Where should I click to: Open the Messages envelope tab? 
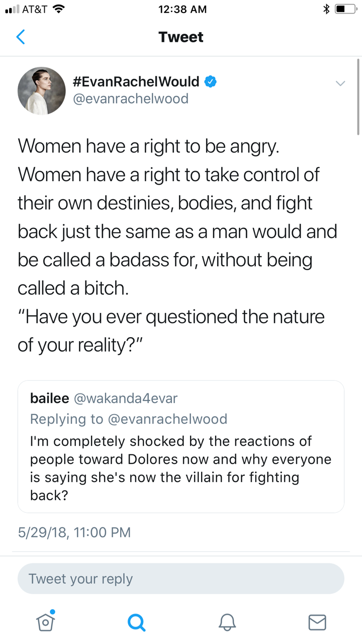tap(317, 622)
